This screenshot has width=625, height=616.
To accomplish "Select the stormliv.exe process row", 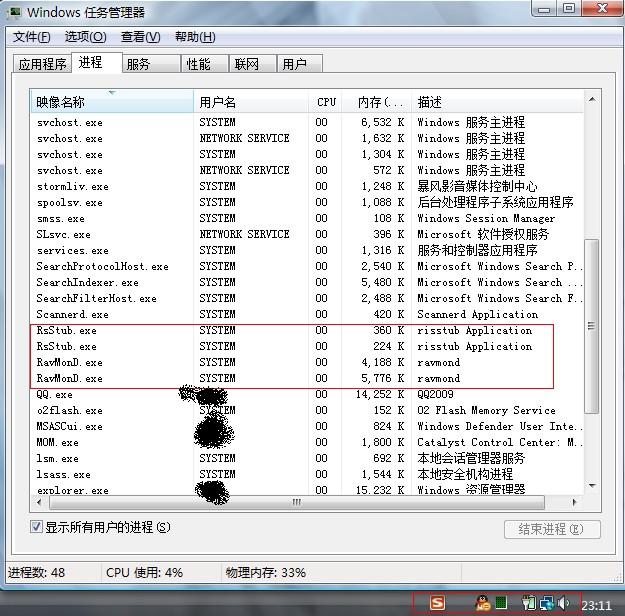I will coord(307,186).
